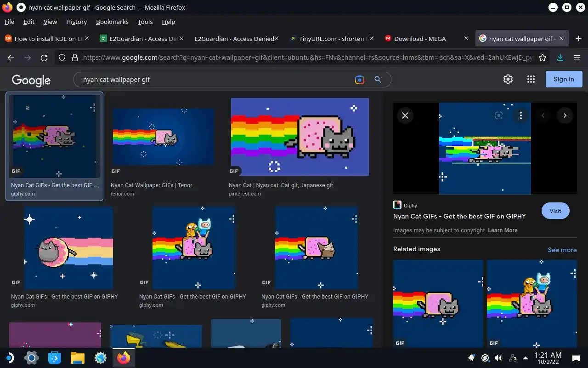
Task: Open a new tab with plus button
Action: click(x=578, y=39)
